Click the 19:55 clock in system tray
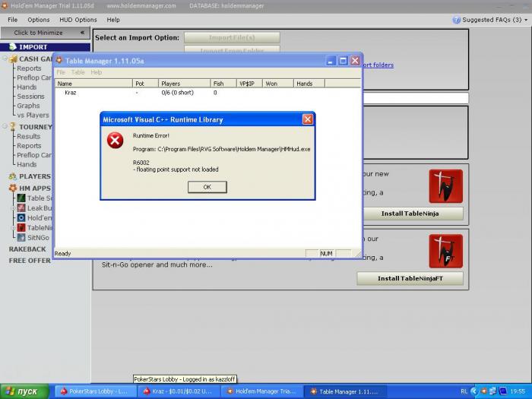 tap(518, 391)
